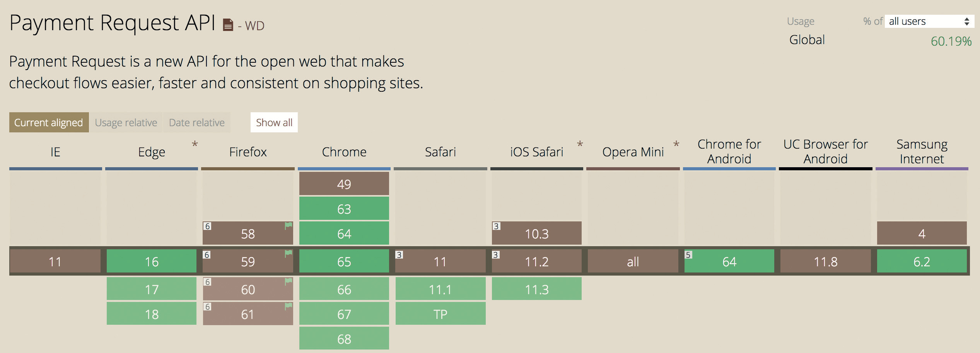Screen dimensions: 980x353
Task: Click note 5 badge on Chrome for Android
Action: click(688, 255)
